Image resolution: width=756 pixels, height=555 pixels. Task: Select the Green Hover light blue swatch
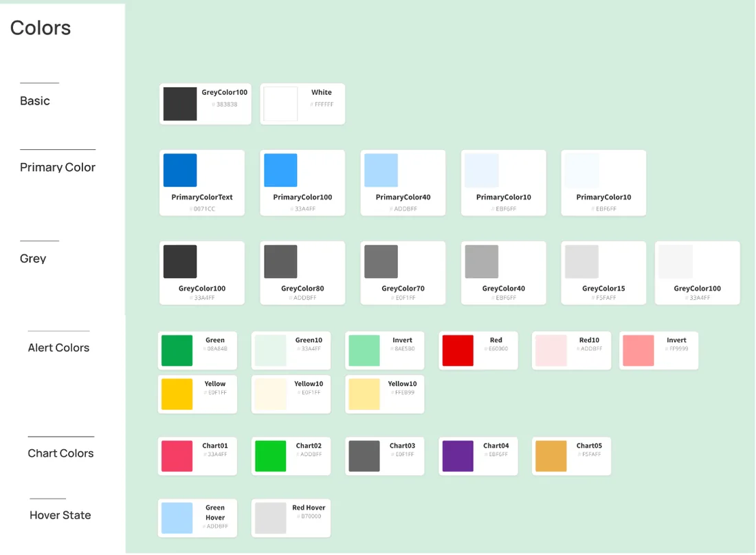177,518
